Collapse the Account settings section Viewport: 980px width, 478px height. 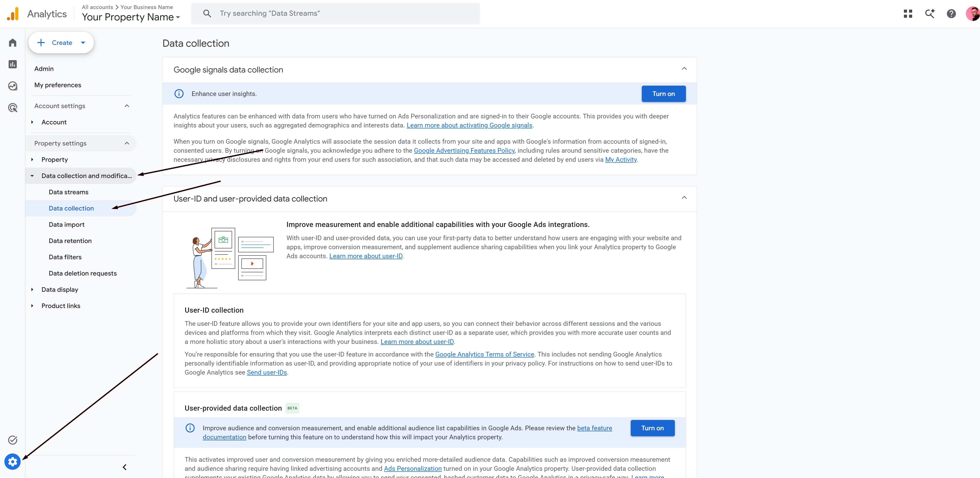click(127, 106)
